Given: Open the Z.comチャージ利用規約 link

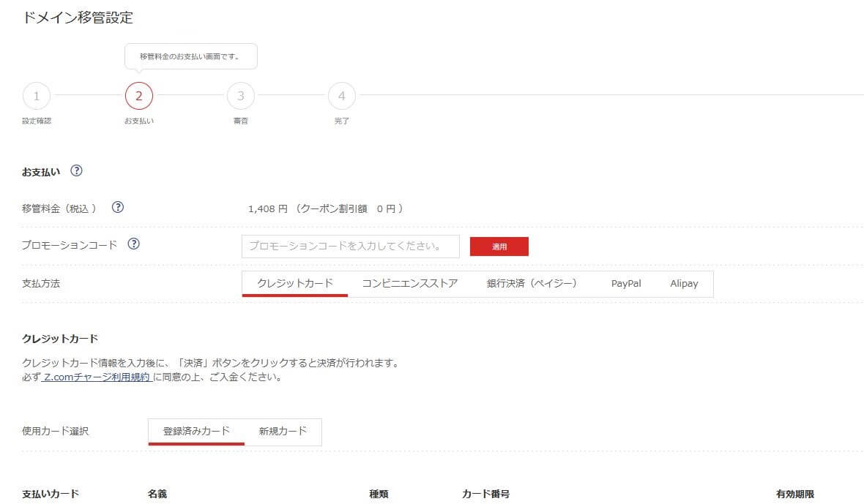Looking at the screenshot, I should click(97, 377).
